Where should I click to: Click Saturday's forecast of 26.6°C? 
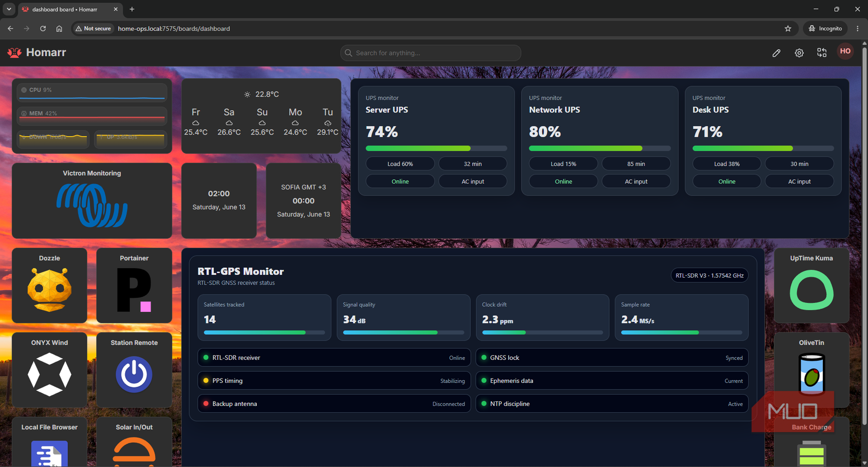(229, 122)
